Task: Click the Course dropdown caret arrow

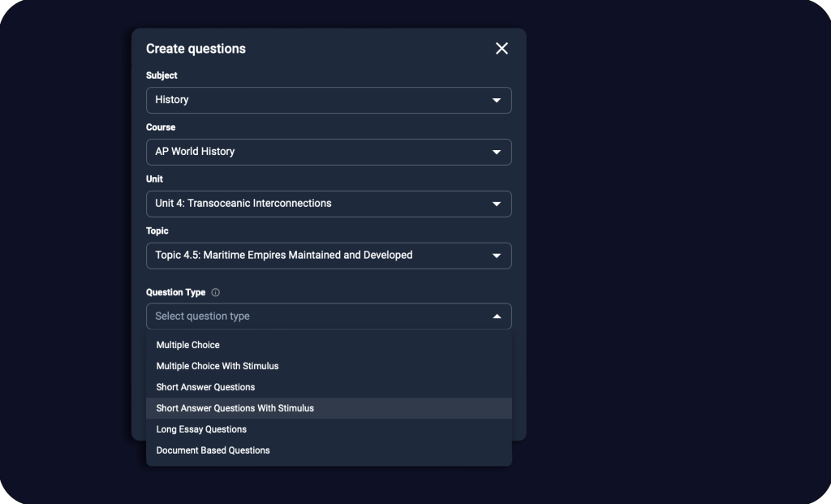Action: (497, 153)
